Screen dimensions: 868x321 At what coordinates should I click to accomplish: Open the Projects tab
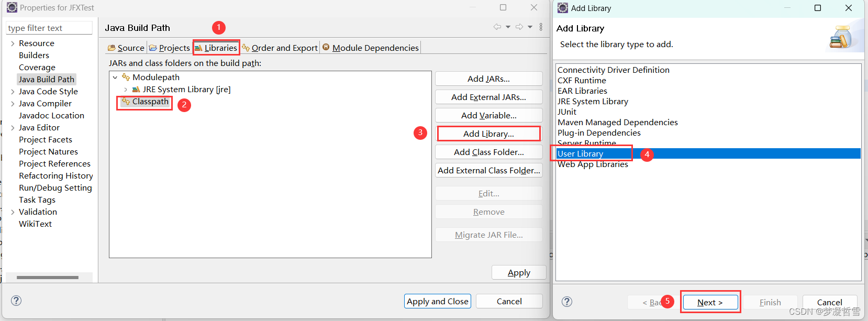(169, 48)
